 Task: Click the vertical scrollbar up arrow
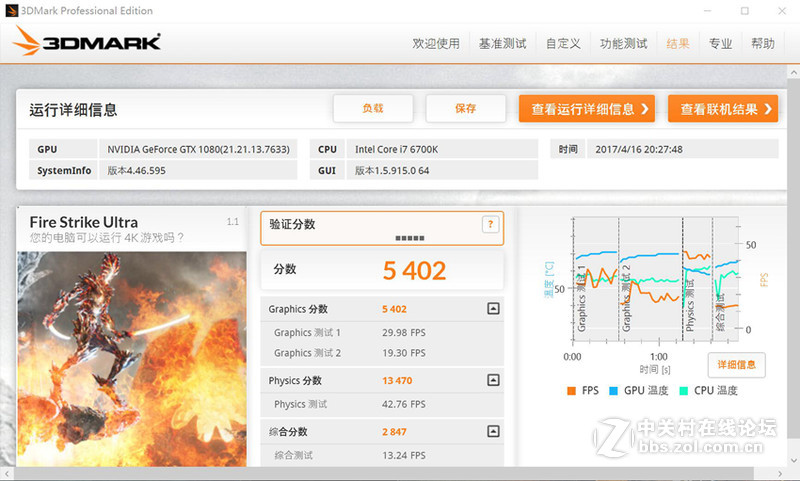click(794, 73)
